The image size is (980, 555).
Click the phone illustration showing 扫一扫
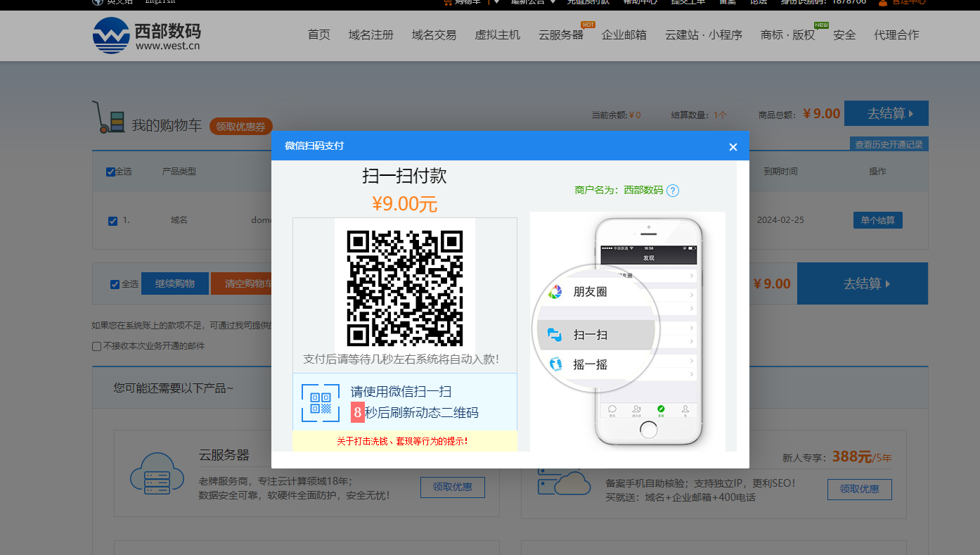pos(627,331)
